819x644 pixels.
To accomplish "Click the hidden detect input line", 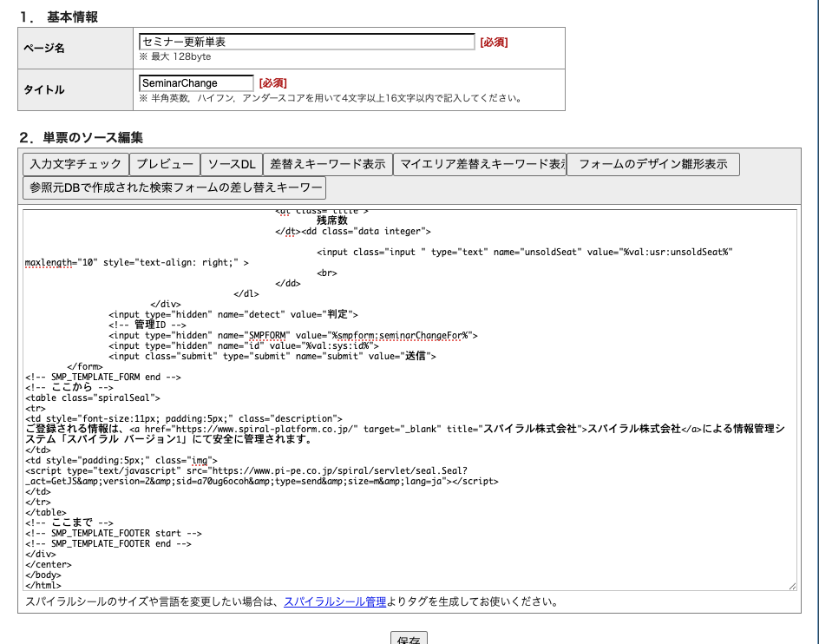I will click(x=233, y=315).
